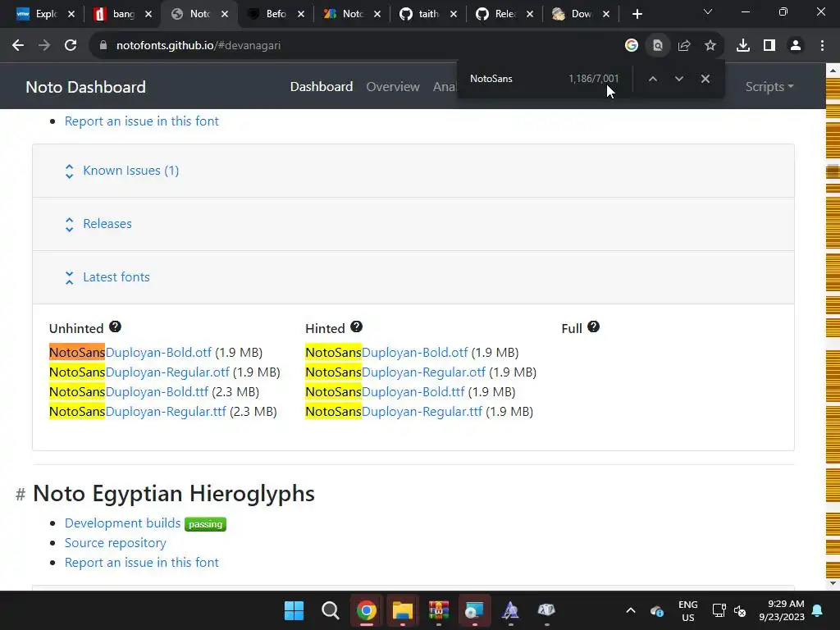Image resolution: width=840 pixels, height=630 pixels.
Task: Click the browser forward arrow
Action: pyautogui.click(x=44, y=46)
